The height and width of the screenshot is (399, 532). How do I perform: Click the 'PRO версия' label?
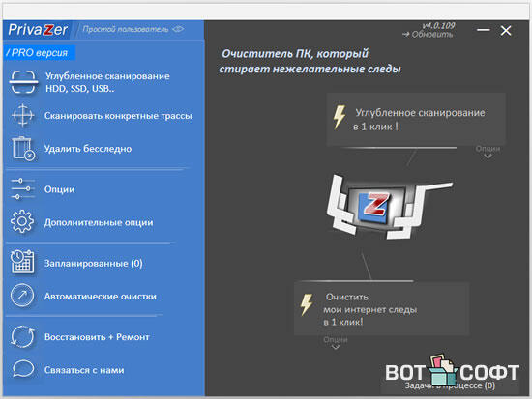(x=40, y=53)
